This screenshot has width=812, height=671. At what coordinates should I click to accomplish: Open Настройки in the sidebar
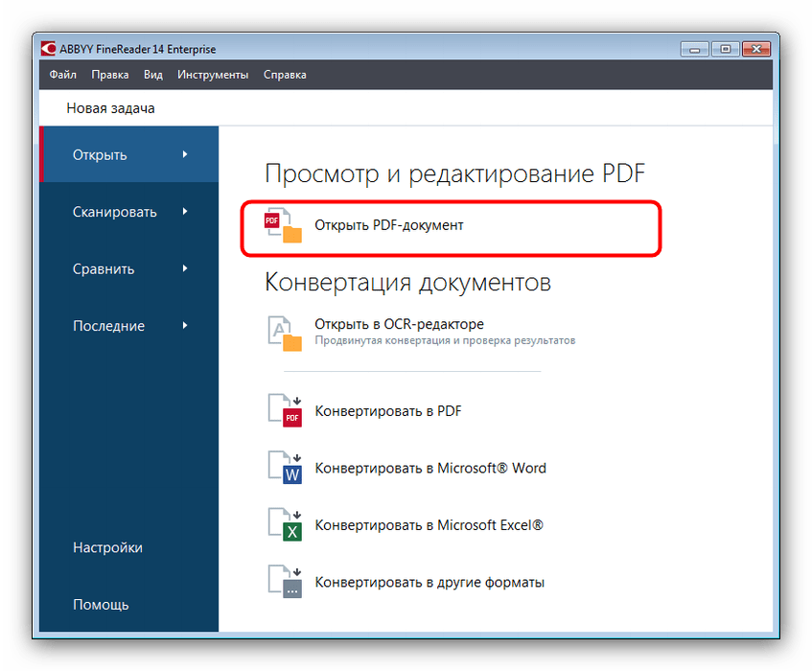click(107, 547)
